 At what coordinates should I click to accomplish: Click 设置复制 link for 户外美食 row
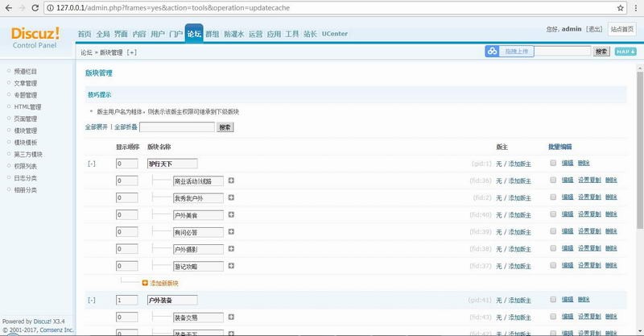pyautogui.click(x=589, y=214)
